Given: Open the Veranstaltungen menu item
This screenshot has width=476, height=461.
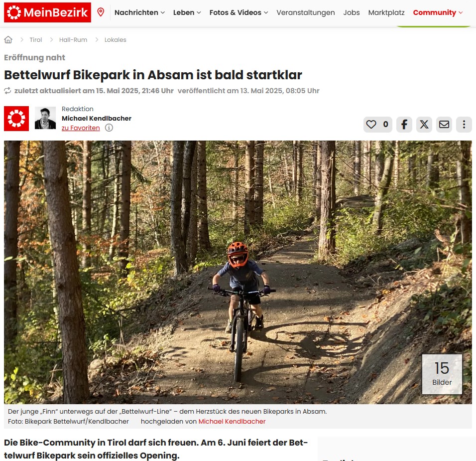Looking at the screenshot, I should (305, 12).
